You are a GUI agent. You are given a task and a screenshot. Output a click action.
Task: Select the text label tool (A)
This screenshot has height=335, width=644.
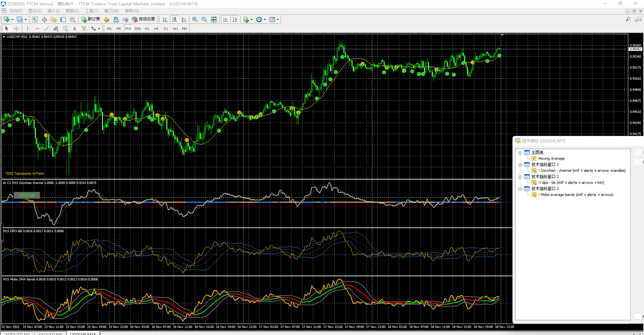pos(74,28)
